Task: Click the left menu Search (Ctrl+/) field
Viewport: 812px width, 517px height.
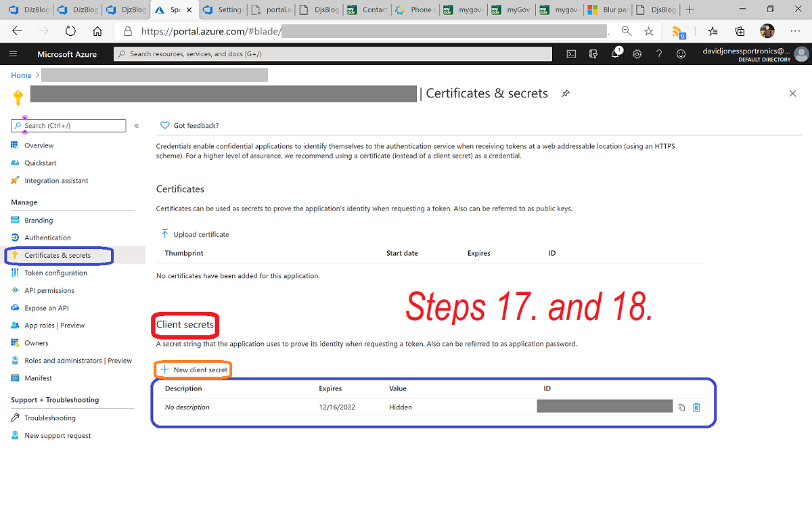Action: click(x=68, y=126)
